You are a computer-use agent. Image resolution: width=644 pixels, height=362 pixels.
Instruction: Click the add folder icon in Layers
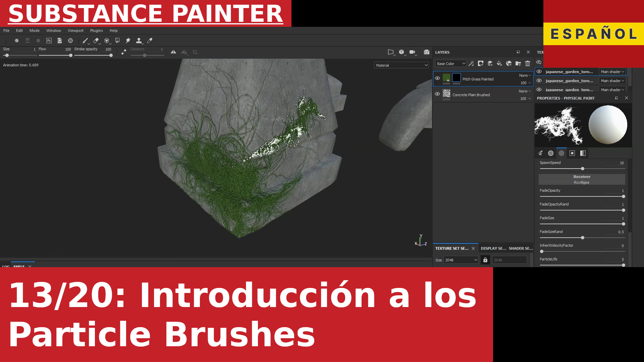[x=518, y=63]
